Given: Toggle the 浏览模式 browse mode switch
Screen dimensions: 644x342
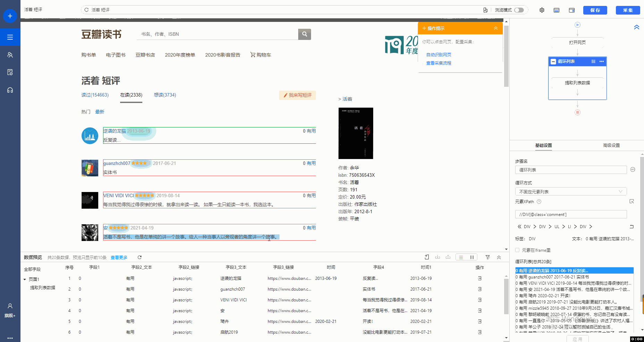Looking at the screenshot, I should [x=519, y=10].
